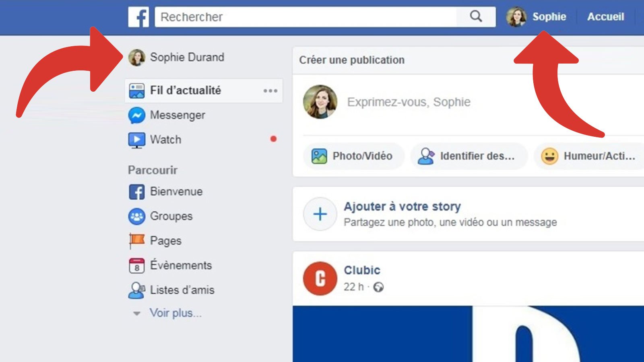Viewport: 644px width, 362px height.
Task: Open the Clubic page link
Action: [x=361, y=270]
